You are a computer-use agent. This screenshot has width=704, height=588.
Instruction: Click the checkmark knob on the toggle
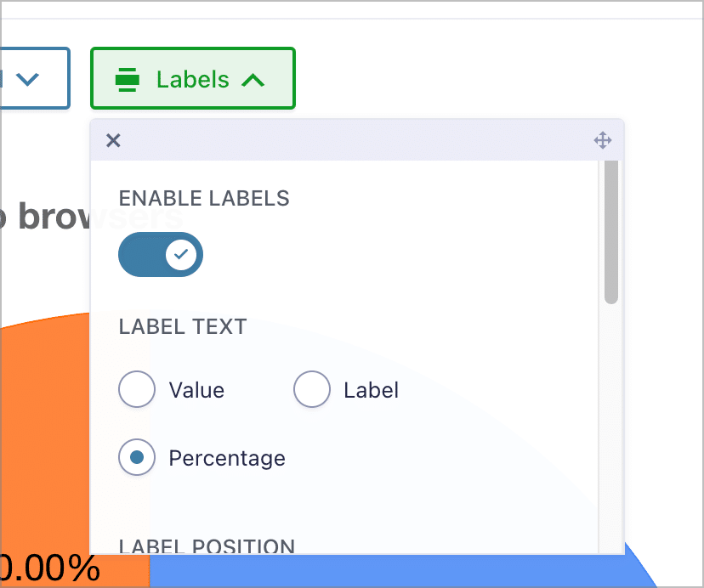181,255
